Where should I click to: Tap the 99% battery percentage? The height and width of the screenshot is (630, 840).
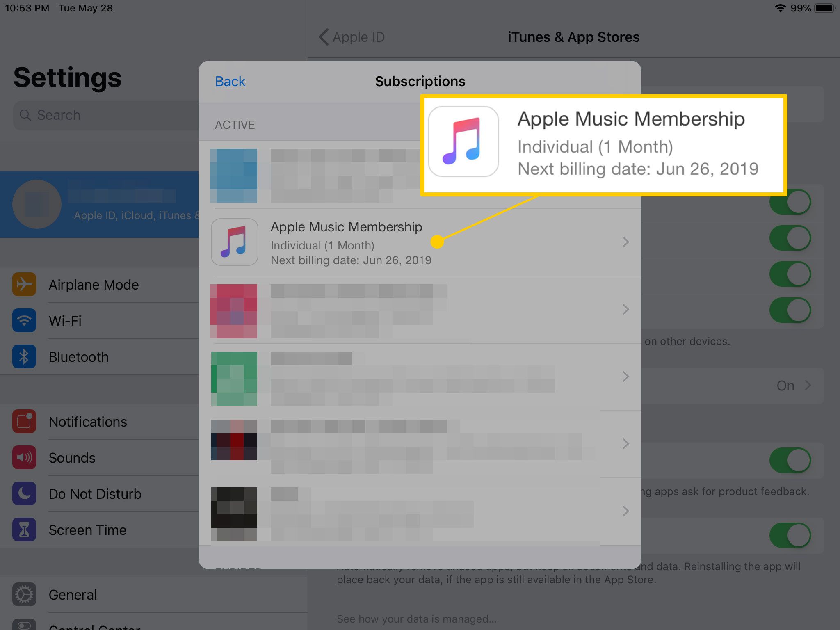(801, 8)
